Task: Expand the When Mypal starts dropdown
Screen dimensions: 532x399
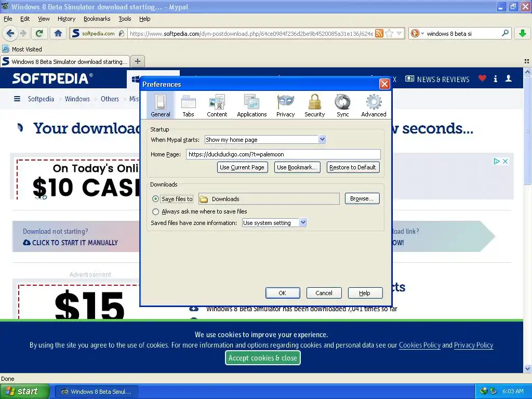Action: click(322, 139)
